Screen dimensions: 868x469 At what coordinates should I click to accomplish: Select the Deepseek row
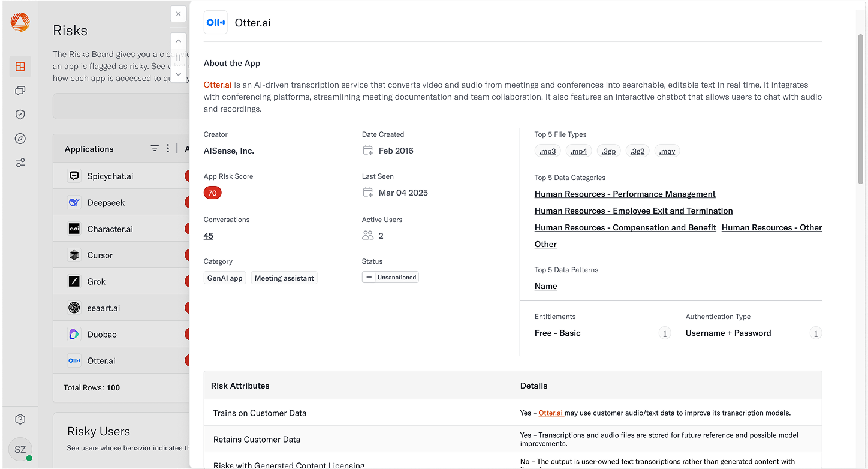point(121,202)
